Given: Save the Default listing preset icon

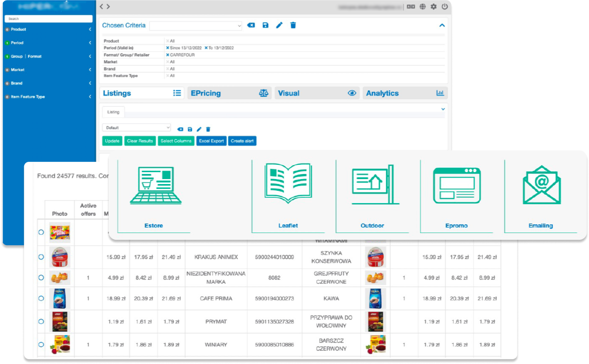Looking at the screenshot, I should pos(190,129).
